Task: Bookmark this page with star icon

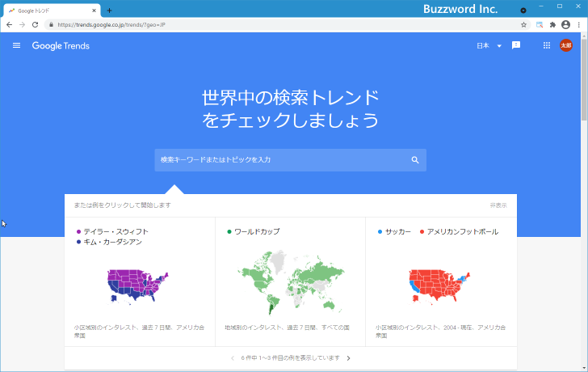Action: [523, 25]
